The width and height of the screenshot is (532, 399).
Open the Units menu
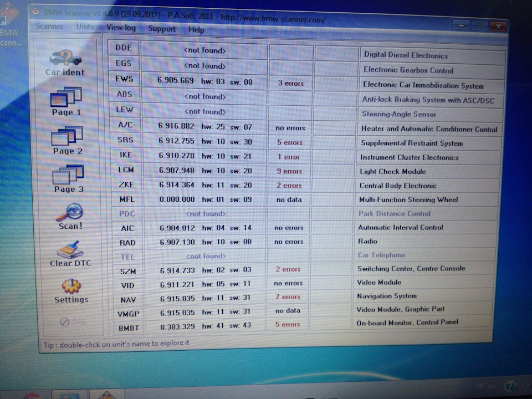[x=85, y=27]
